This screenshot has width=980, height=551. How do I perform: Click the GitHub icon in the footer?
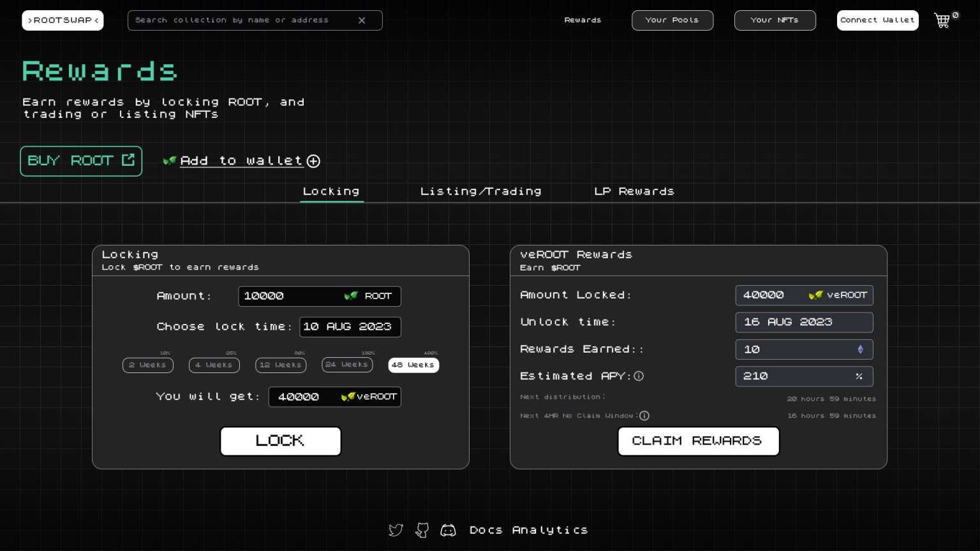422,530
